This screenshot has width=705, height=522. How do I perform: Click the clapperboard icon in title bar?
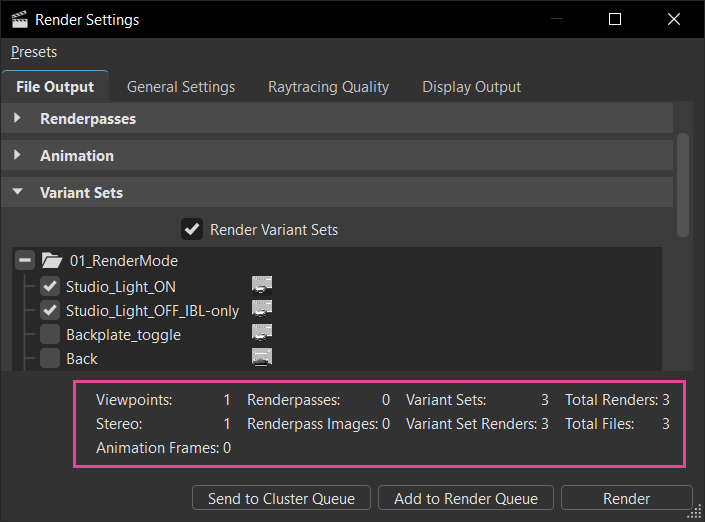[19, 19]
